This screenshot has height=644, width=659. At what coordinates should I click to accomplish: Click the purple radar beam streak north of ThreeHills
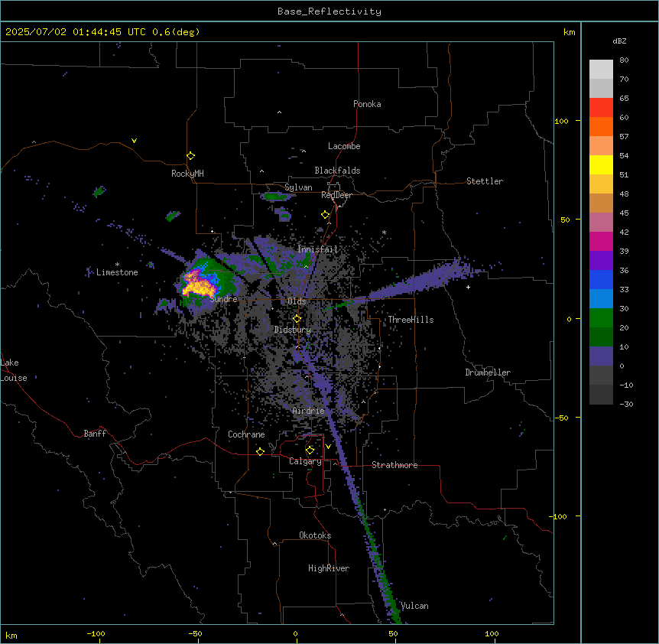pos(420,281)
